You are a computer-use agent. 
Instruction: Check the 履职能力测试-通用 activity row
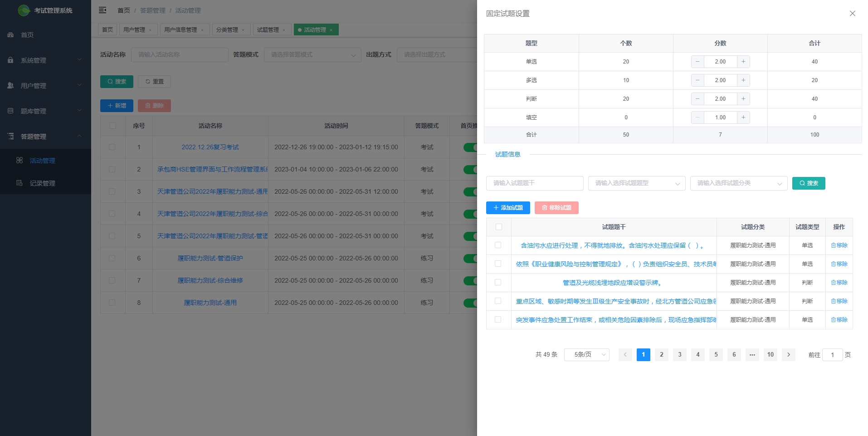click(x=112, y=303)
